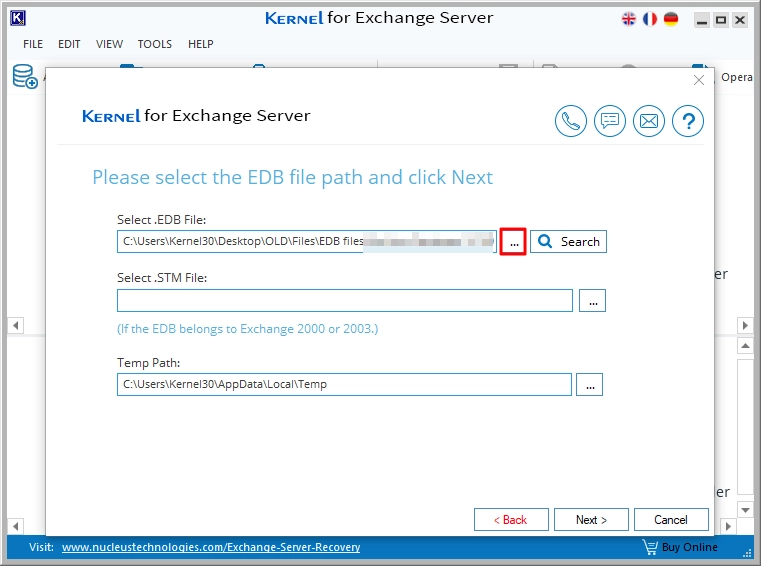Click the Temp Path input field
Screen dimensions: 761x566
coord(344,384)
